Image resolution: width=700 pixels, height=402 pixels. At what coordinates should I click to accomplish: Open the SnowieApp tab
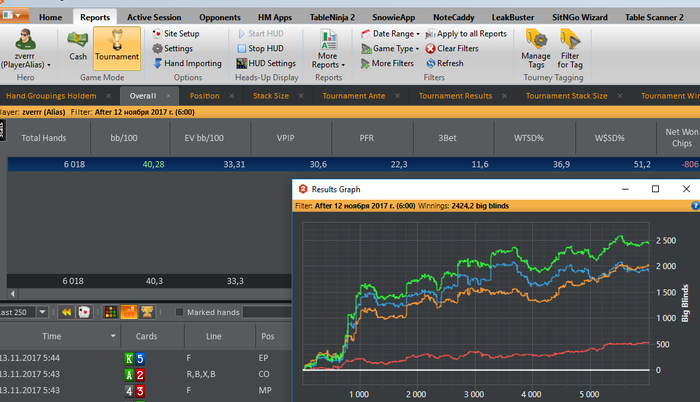coord(393,17)
